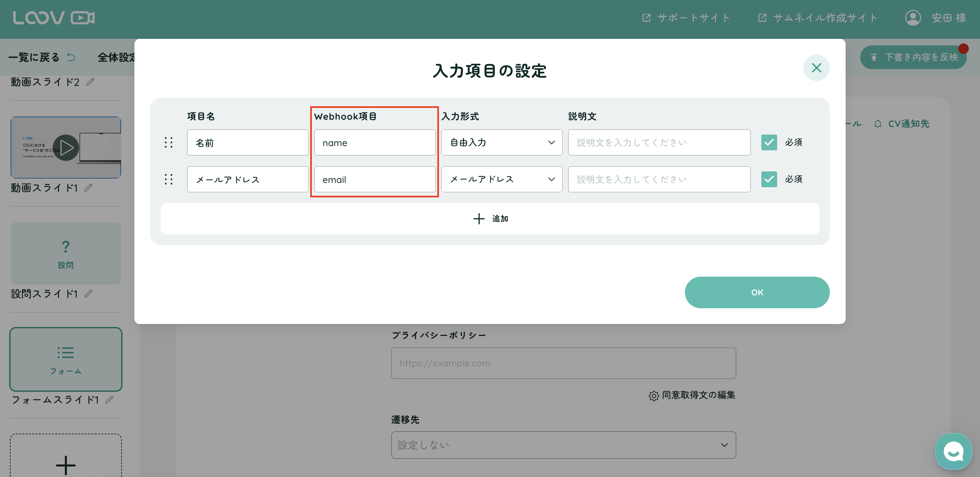Screen dimensions: 980x477
Task: Open the chat support bubble
Action: [x=953, y=452]
